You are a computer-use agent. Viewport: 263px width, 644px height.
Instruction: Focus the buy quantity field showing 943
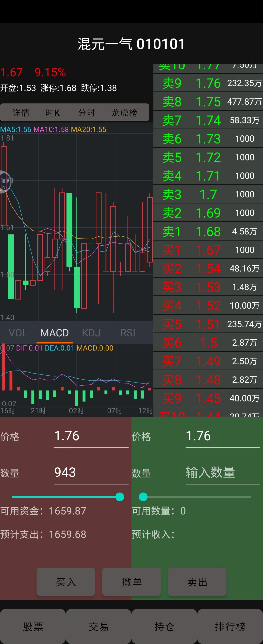pos(91,473)
